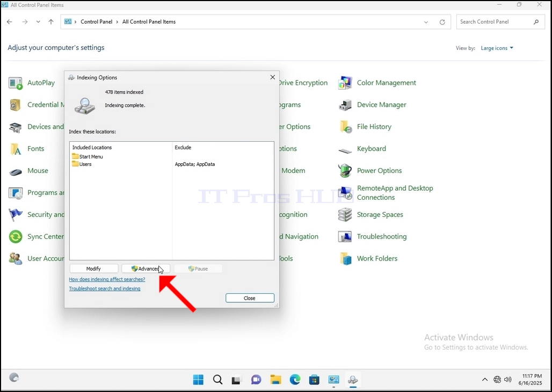The image size is (552, 392).
Task: Click the AppData; AppData exclude entry
Action: click(x=195, y=164)
